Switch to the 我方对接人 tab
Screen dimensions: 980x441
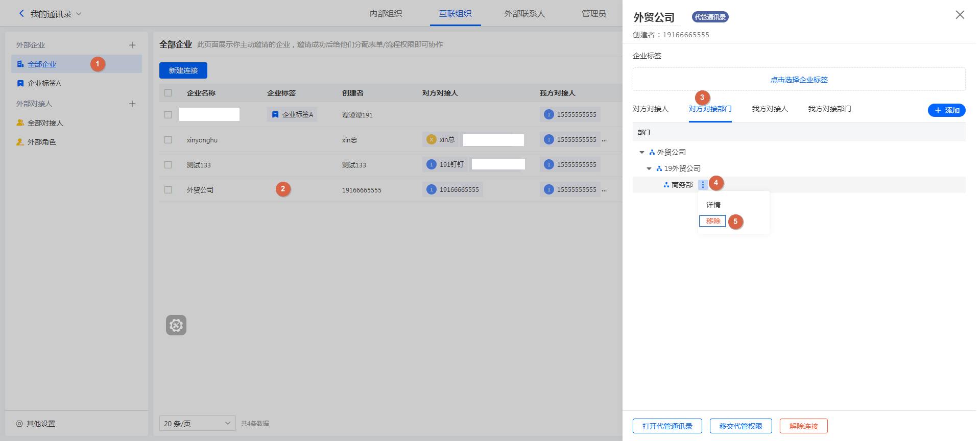(x=770, y=109)
